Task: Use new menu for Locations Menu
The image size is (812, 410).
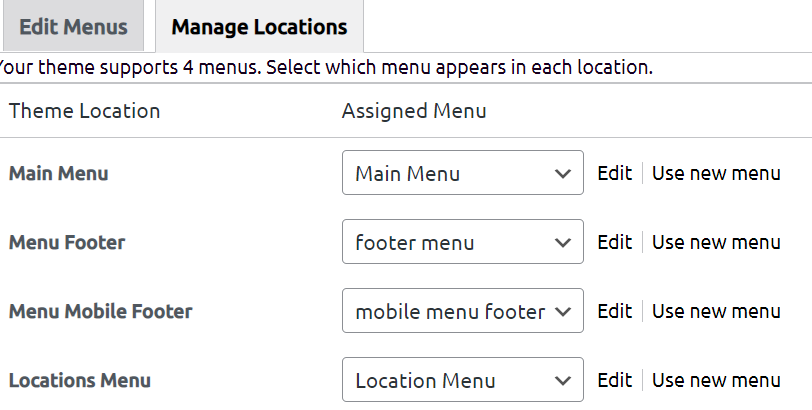Action: coord(716,380)
